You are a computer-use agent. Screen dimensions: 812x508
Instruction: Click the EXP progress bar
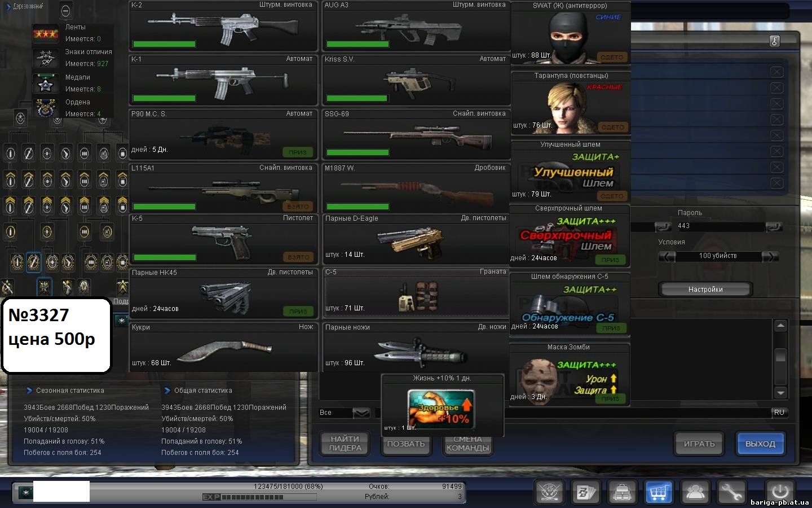pos(259,497)
